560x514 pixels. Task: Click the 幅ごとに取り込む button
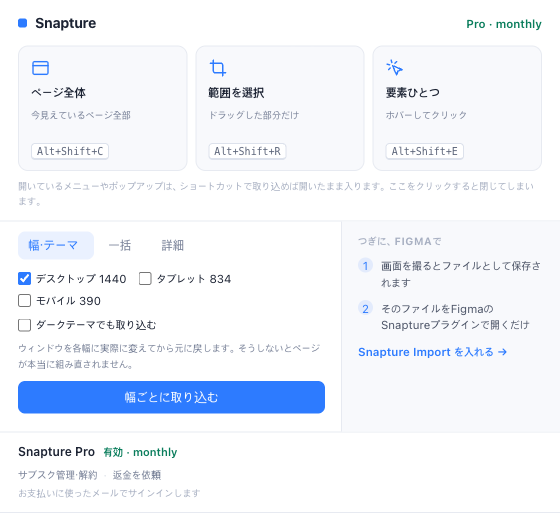click(171, 397)
